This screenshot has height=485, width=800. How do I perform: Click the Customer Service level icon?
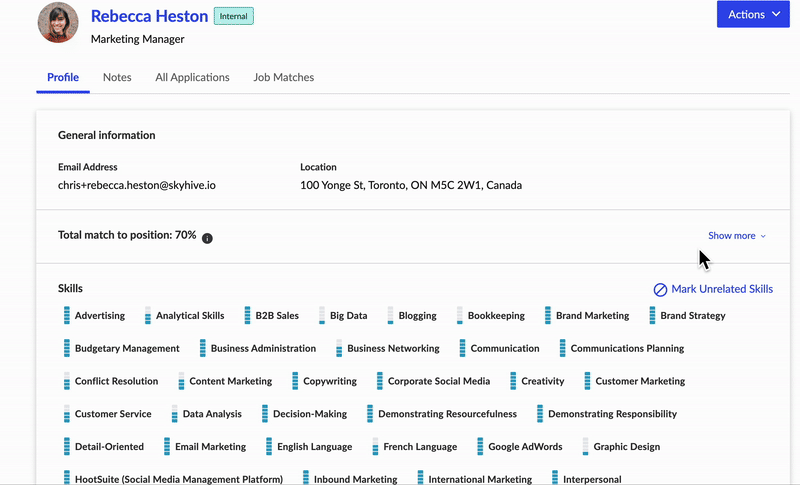(x=67, y=414)
